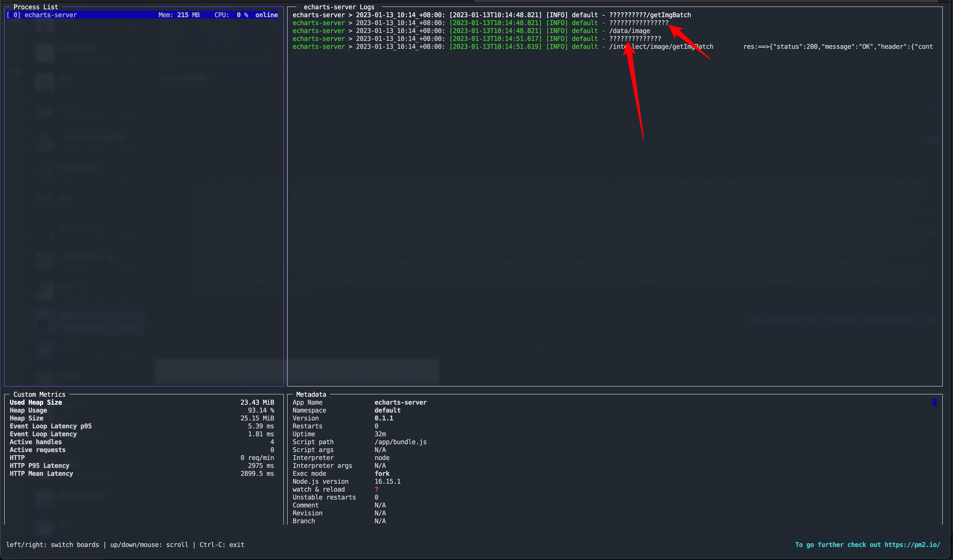Click the Heap Usage 93.14 % value
The height and width of the screenshot is (560, 953).
coord(261,410)
